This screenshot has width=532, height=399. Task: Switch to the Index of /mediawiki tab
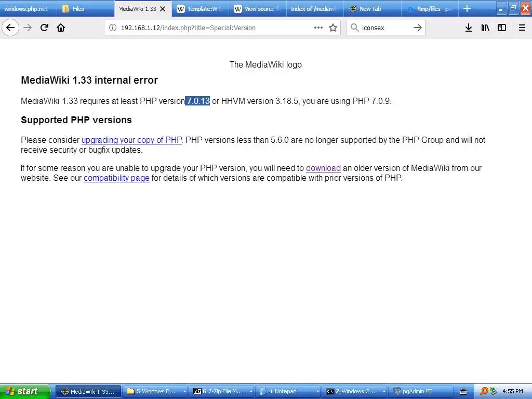315,8
